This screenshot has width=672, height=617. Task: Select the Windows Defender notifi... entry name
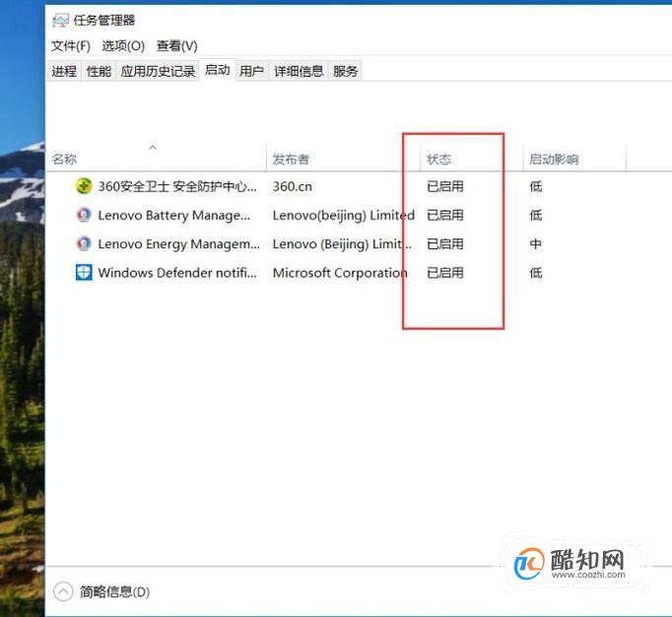[x=177, y=273]
